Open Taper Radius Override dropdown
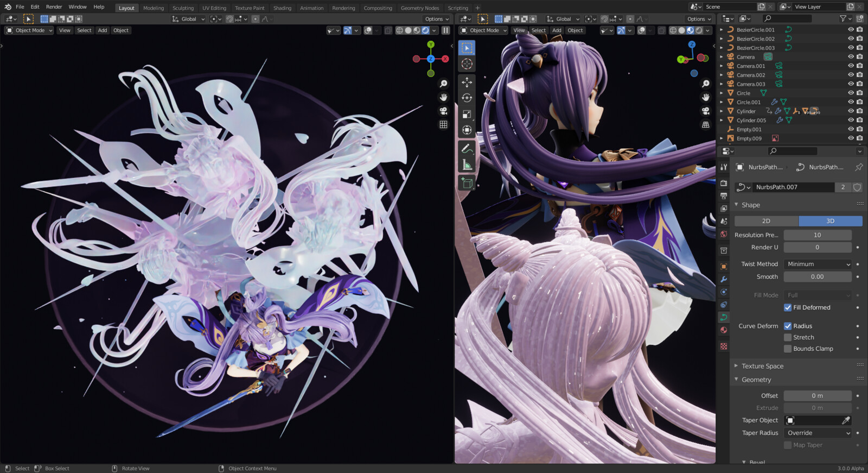Screen dimensions: 868x473 [x=818, y=433]
